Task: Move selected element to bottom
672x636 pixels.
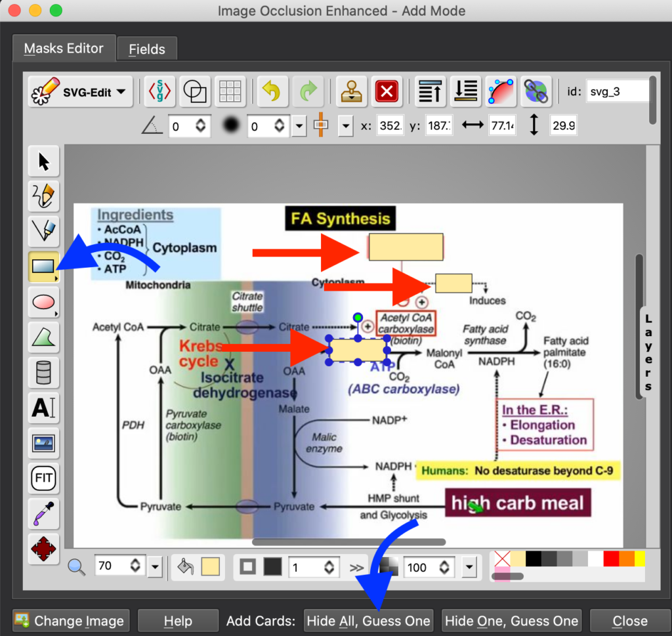Action: click(x=465, y=91)
